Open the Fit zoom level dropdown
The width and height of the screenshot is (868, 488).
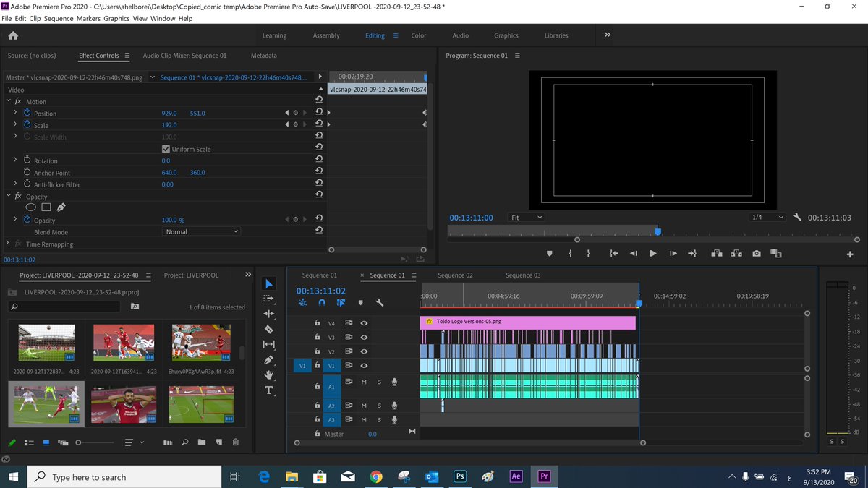click(526, 217)
